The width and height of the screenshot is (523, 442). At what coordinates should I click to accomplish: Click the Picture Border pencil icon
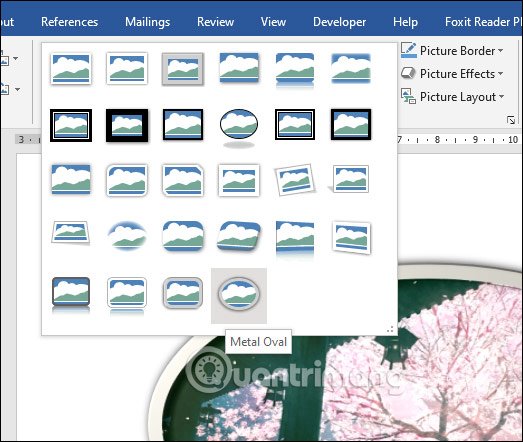click(x=409, y=50)
